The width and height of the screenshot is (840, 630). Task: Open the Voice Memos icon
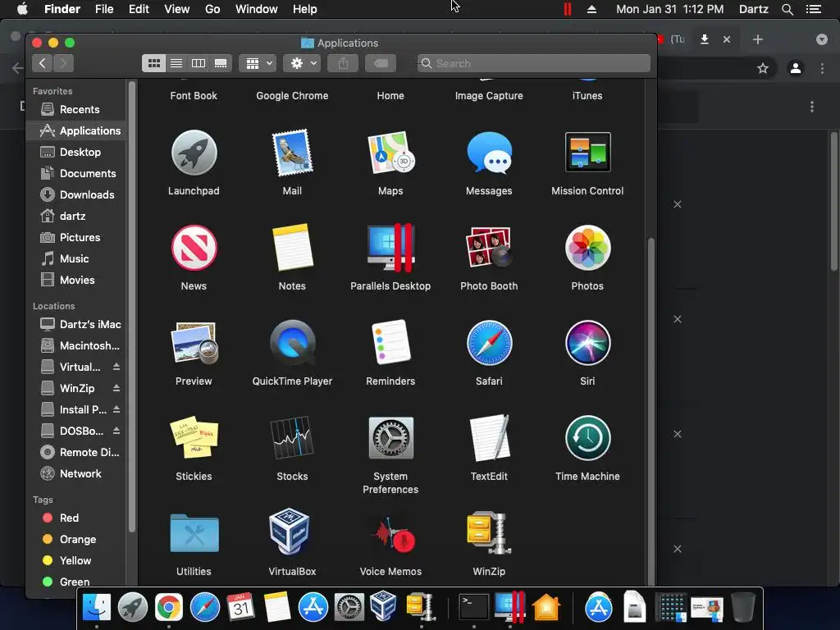coord(394,535)
